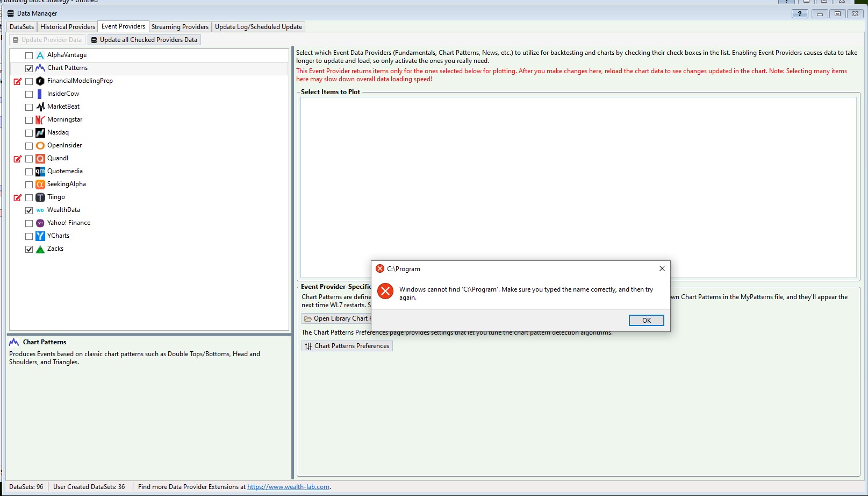Select the Event Providers tab
This screenshot has height=496, width=868.
[x=123, y=26]
